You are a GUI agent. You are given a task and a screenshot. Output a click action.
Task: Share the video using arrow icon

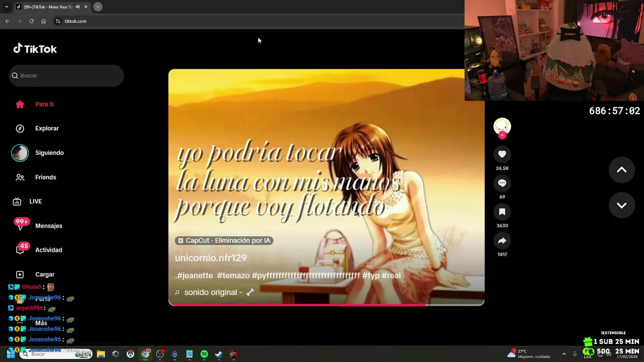(x=502, y=241)
